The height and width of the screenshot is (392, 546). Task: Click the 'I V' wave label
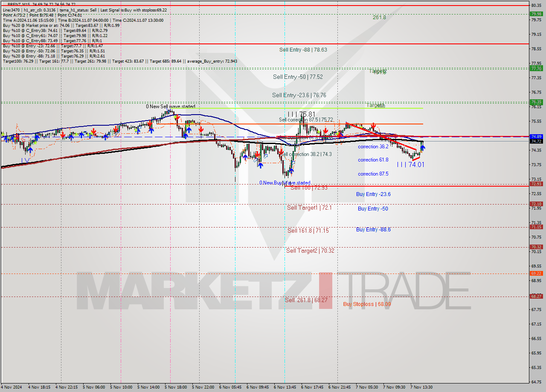coord(26,161)
